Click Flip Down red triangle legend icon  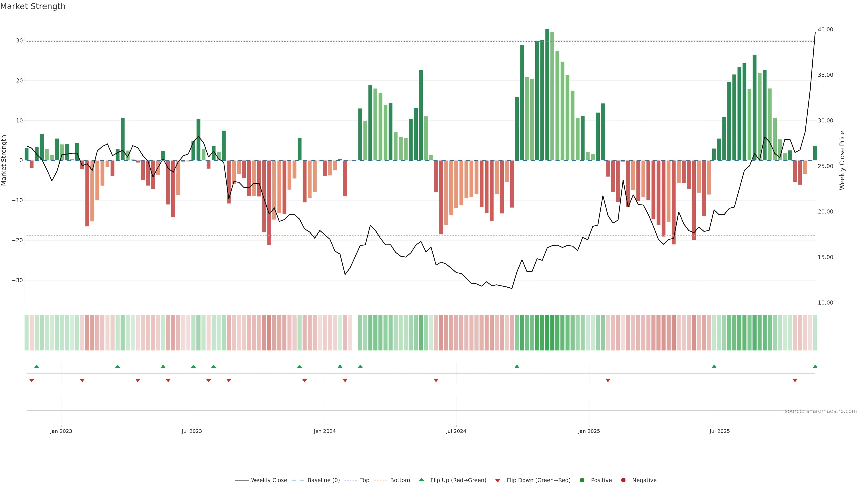[498, 480]
